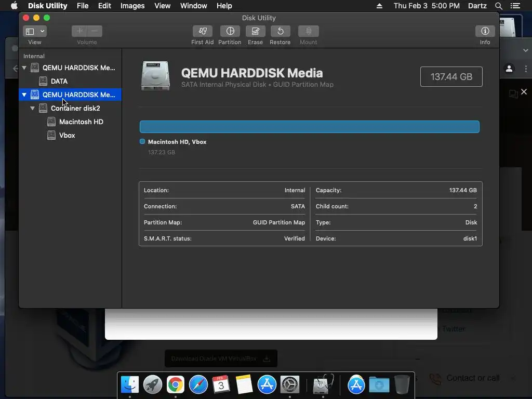This screenshot has width=532, height=399.
Task: Open the Edit menu
Action: tap(104, 6)
